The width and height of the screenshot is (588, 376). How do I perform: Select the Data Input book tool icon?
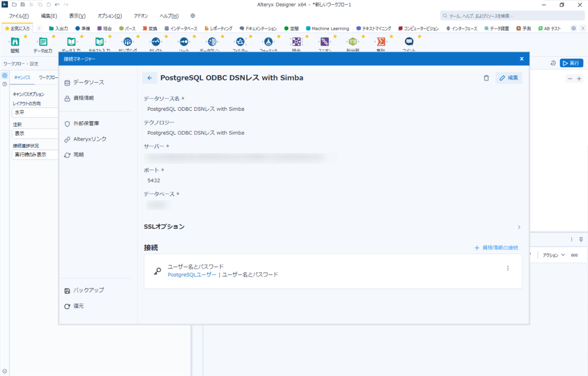(71, 42)
